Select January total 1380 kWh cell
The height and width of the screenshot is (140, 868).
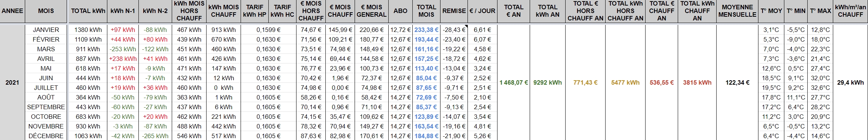coord(88,30)
